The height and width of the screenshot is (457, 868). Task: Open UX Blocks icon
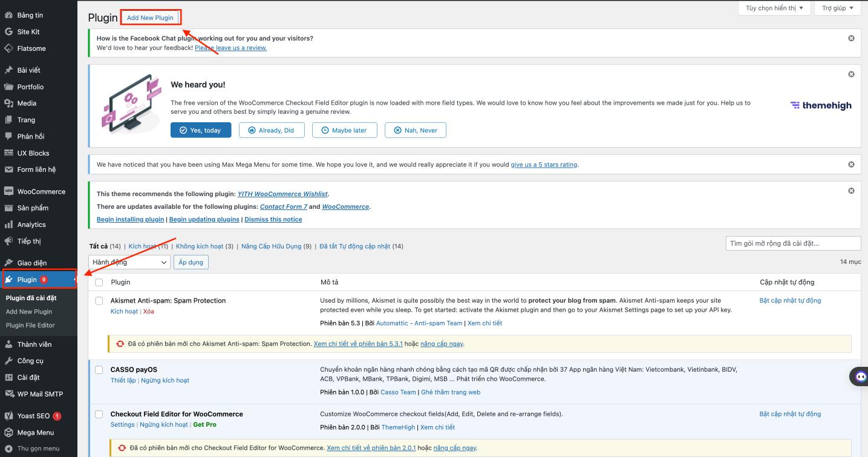[8, 153]
